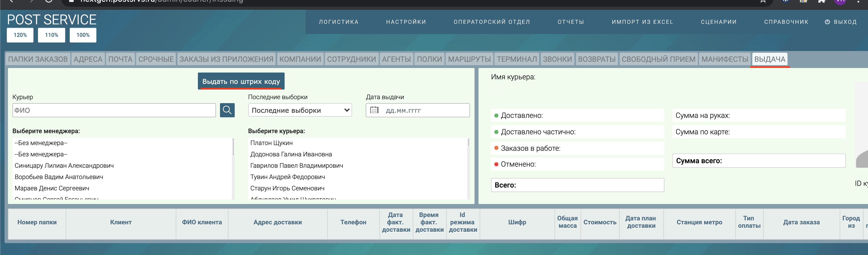
Task: Select manager Воробьев Вадим Анатольевич
Action: pyautogui.click(x=59, y=177)
